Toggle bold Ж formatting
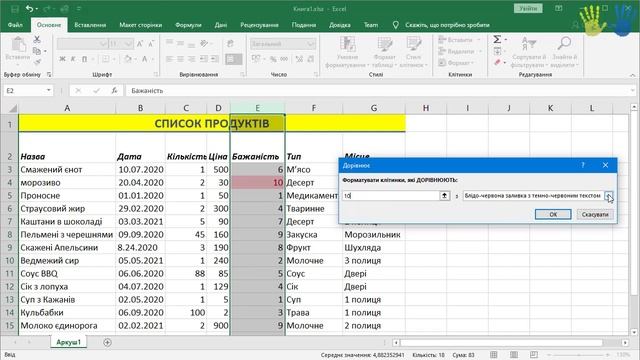This screenshot has width=640, height=360. click(62, 59)
